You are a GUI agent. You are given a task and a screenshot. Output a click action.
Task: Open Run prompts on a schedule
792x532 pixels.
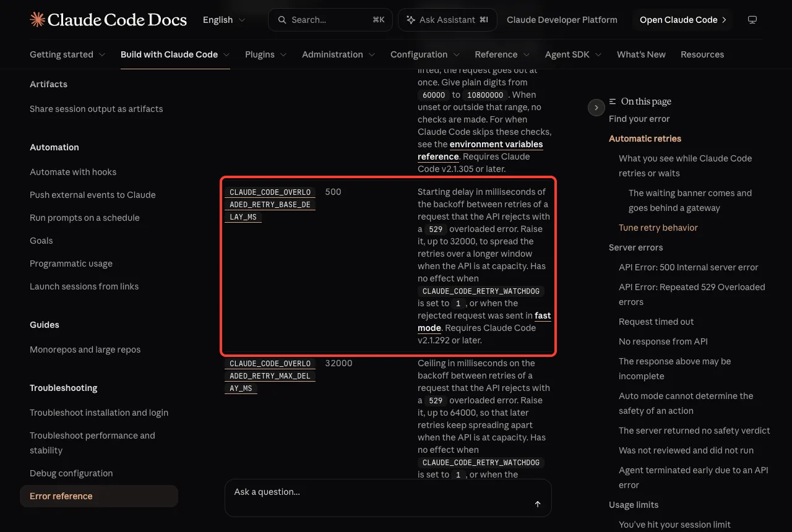point(85,218)
